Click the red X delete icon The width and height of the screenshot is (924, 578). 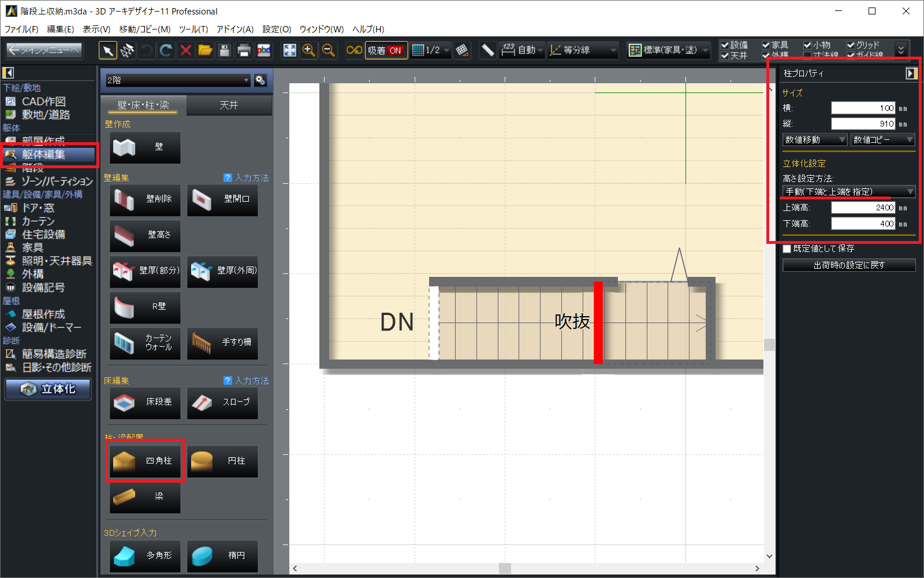pos(185,51)
